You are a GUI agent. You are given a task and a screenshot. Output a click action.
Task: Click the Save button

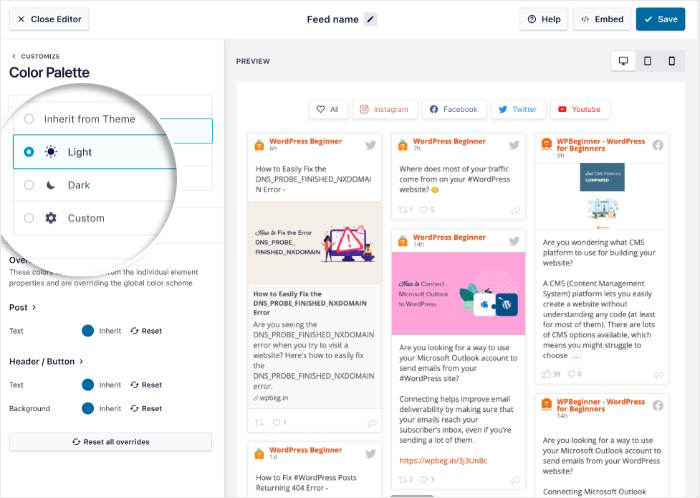(660, 19)
